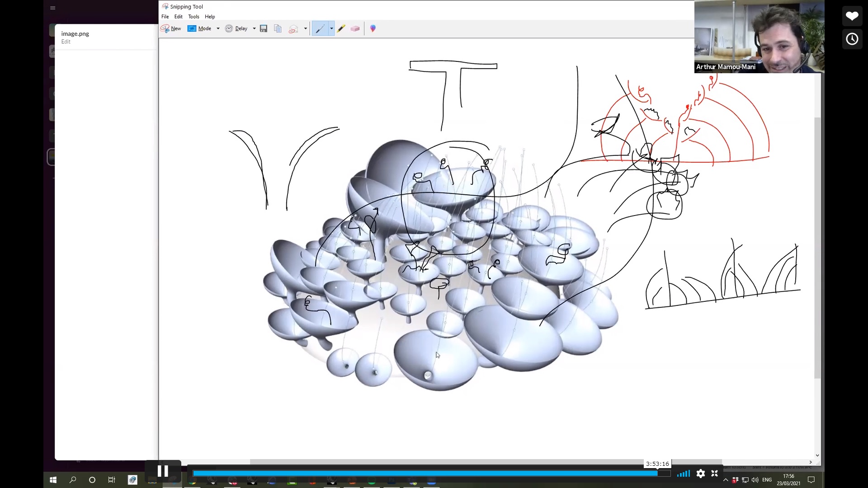868x488 pixels.
Task: Open the Pen options dropdown arrow
Action: click(331, 28)
